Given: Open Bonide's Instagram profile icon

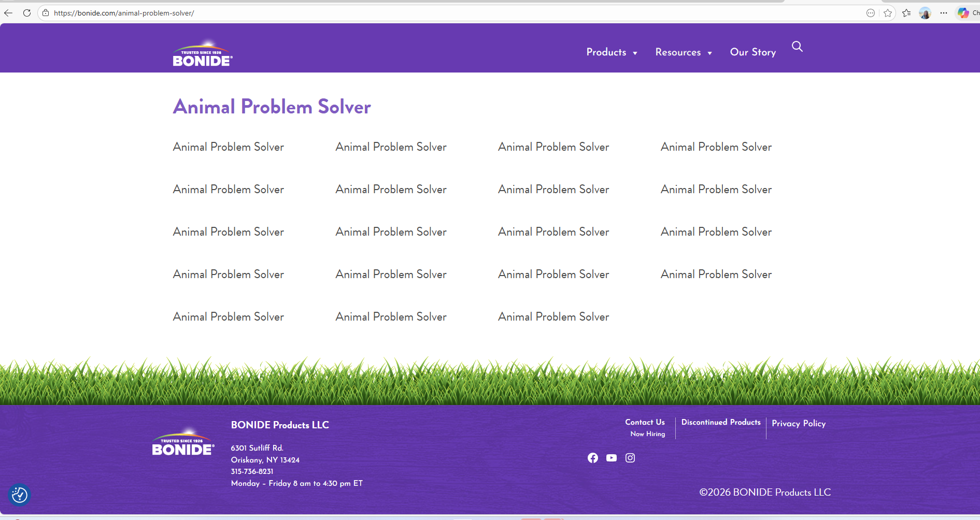Looking at the screenshot, I should point(630,458).
